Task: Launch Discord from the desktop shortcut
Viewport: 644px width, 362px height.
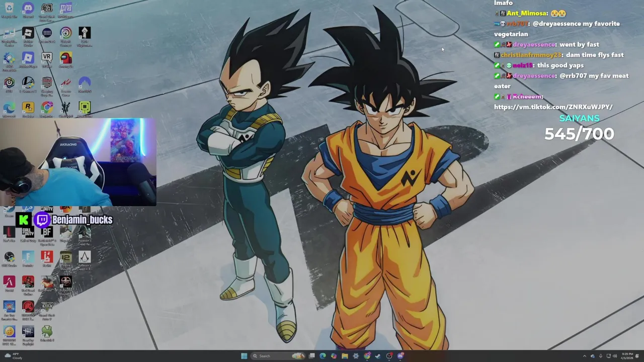Action: (x=28, y=11)
